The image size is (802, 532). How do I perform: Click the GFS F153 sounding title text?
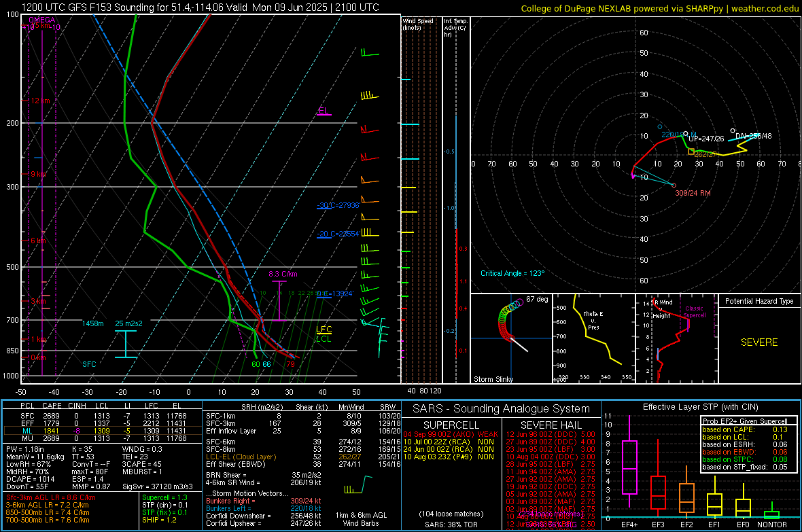tap(200, 7)
